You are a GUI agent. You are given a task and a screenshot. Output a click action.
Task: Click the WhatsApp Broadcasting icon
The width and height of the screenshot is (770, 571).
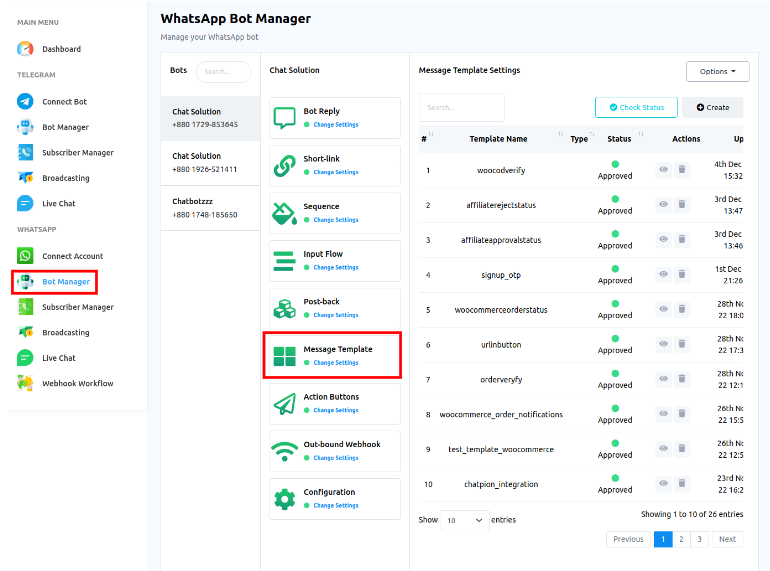click(x=25, y=332)
